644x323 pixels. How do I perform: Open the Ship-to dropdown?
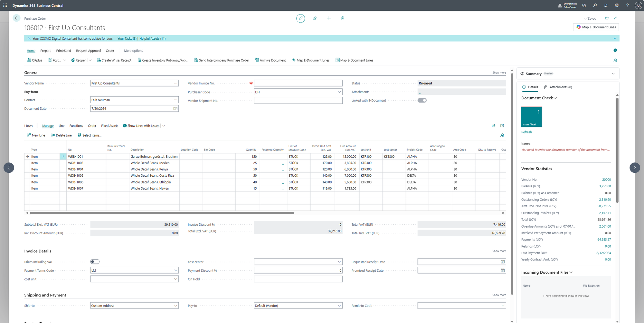[x=175, y=306]
